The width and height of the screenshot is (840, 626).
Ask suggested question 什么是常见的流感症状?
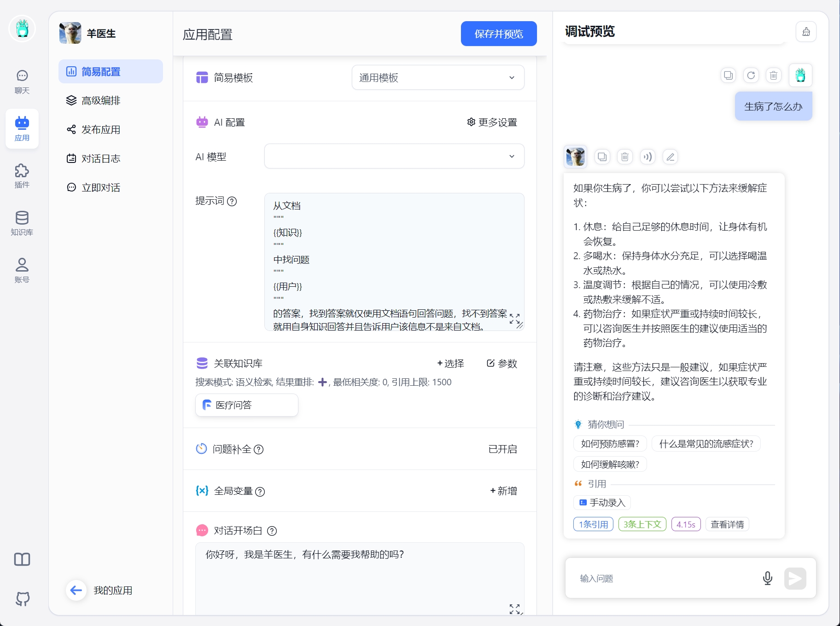[x=706, y=444]
